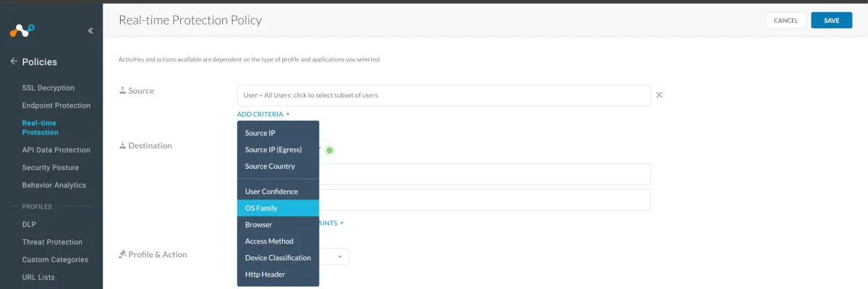This screenshot has width=868, height=289.
Task: Go to Threat Protection profiles
Action: (52, 242)
